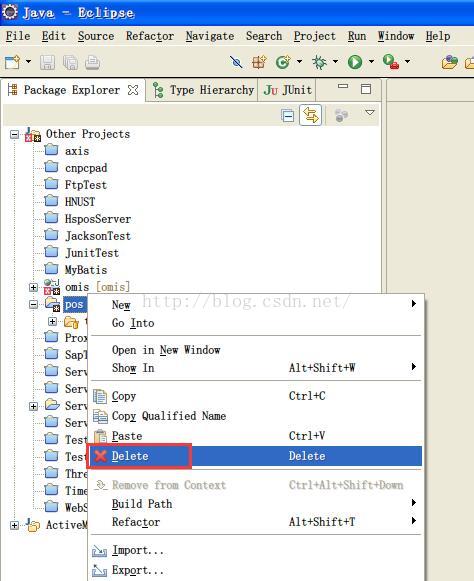The image size is (474, 581).
Task: Click the New wizard toolbar icon
Action: (12, 62)
